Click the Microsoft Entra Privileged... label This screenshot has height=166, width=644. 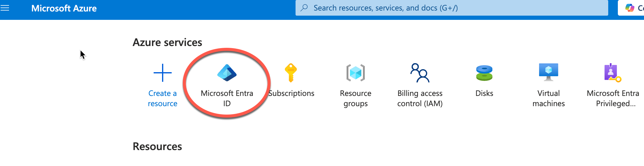613,98
